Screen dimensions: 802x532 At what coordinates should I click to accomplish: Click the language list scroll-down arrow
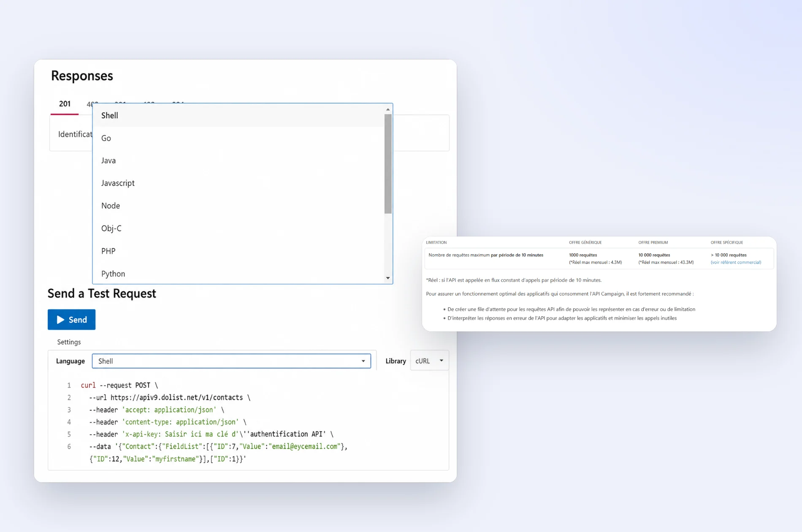[388, 278]
